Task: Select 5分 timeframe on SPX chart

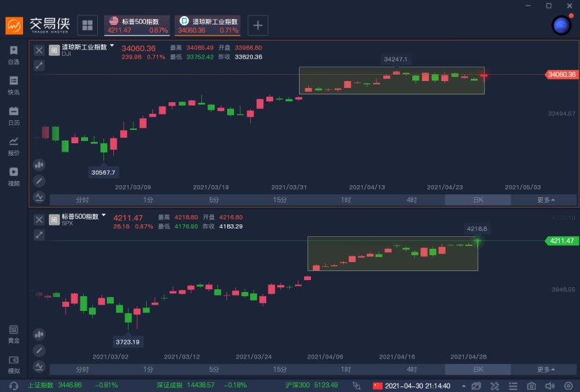Action: (214, 369)
